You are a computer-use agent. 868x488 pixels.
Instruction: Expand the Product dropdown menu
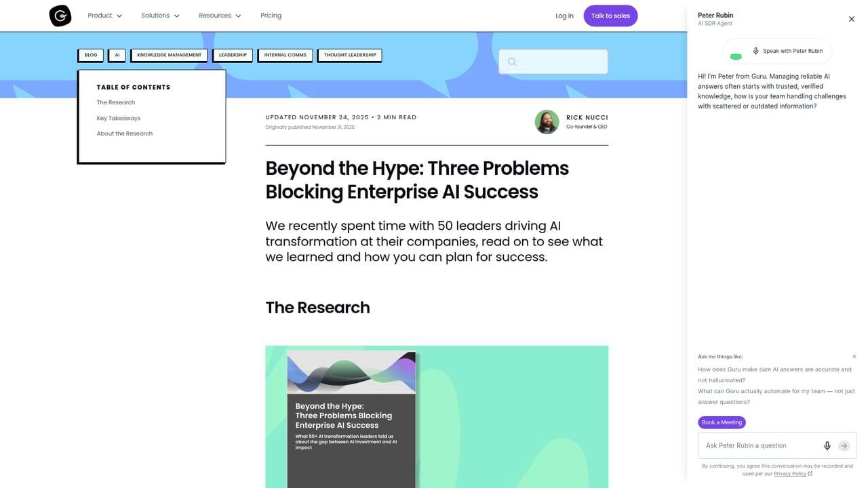(x=105, y=16)
